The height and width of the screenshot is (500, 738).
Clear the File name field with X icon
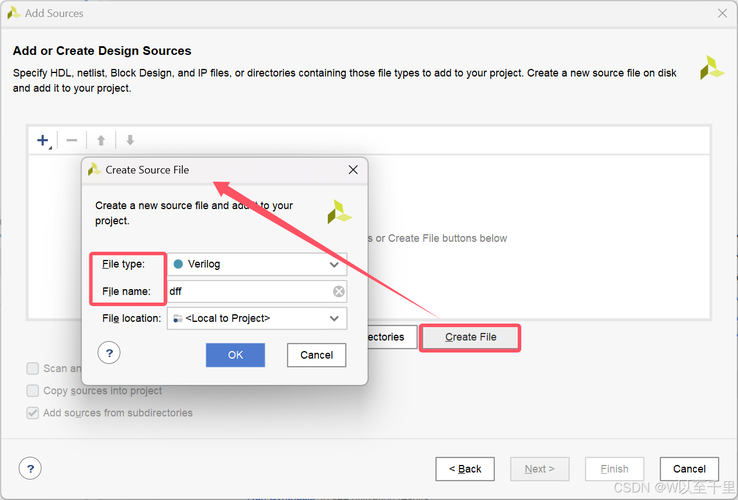coord(339,292)
